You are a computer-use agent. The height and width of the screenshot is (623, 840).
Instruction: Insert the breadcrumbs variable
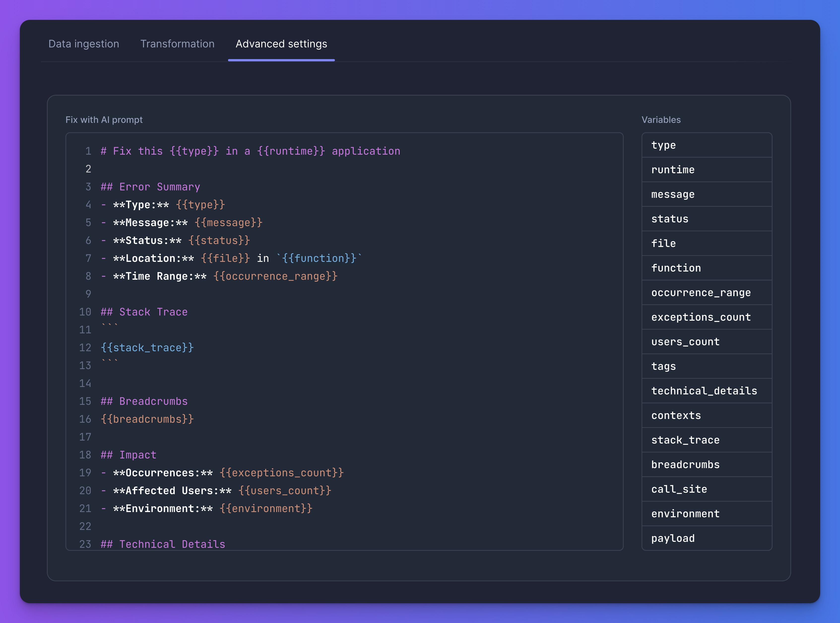[707, 464]
